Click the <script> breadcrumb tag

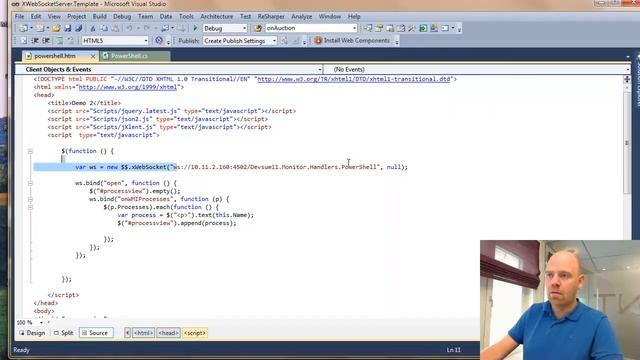click(x=195, y=333)
